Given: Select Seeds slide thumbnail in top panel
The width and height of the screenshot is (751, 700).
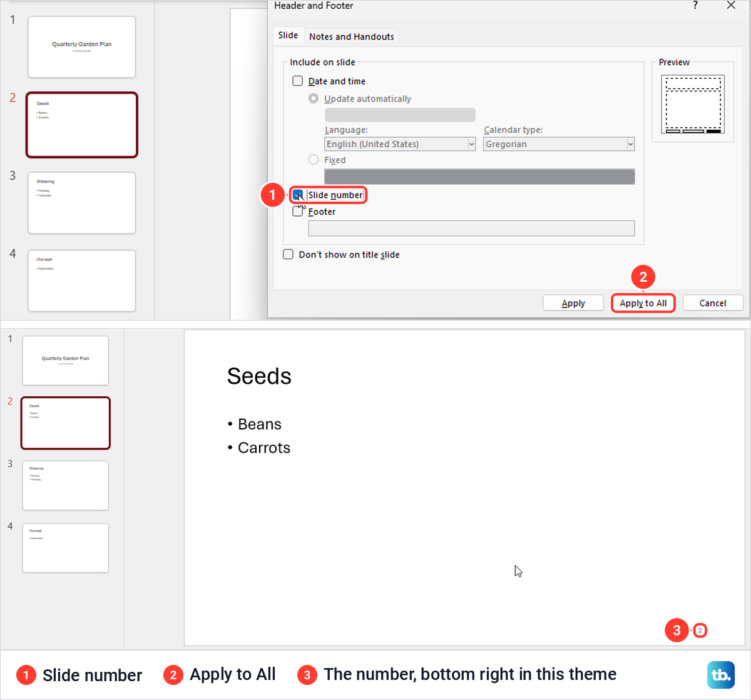Looking at the screenshot, I should pyautogui.click(x=82, y=125).
